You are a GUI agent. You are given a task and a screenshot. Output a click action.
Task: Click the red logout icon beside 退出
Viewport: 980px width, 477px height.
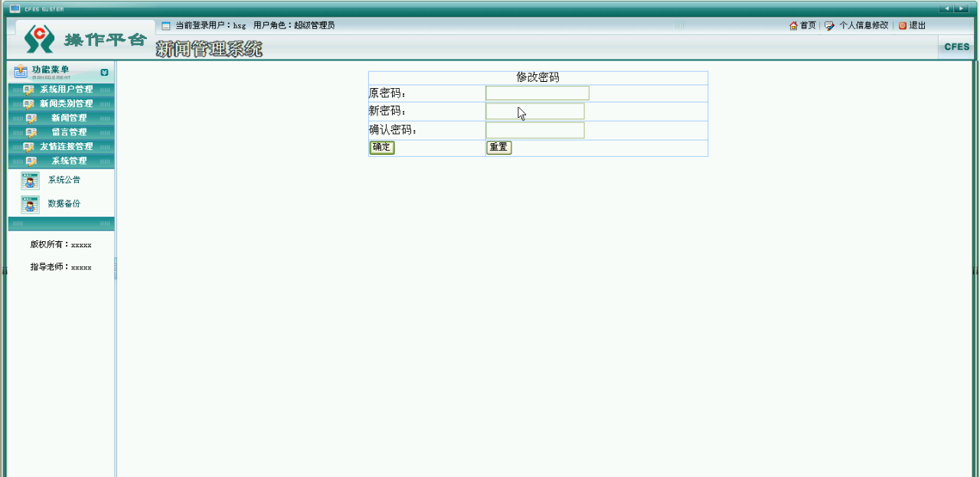tap(902, 25)
